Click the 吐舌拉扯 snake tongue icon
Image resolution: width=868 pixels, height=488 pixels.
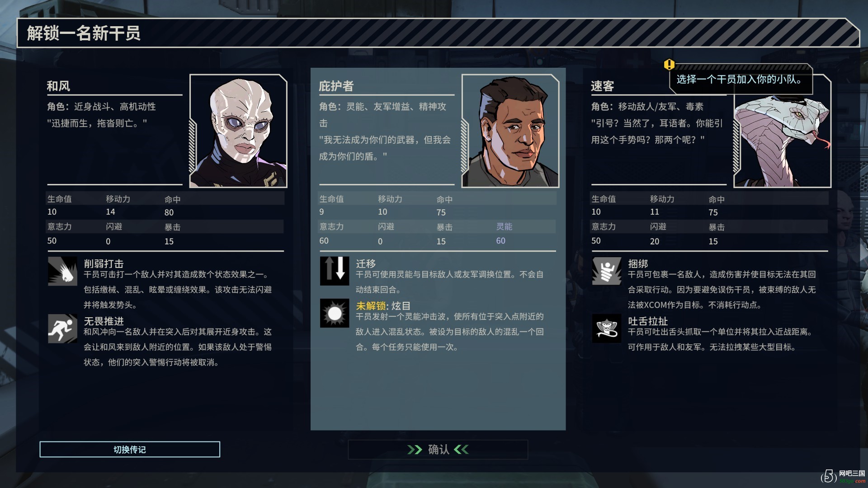pyautogui.click(x=607, y=328)
